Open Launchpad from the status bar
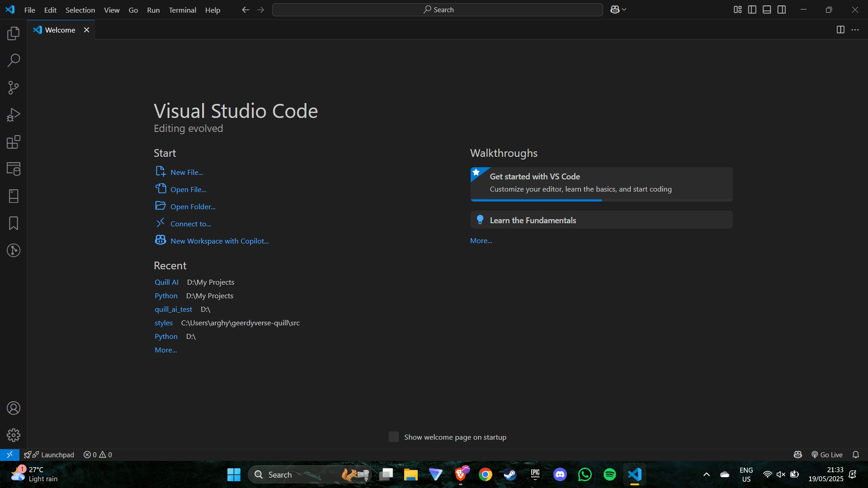 click(x=49, y=455)
